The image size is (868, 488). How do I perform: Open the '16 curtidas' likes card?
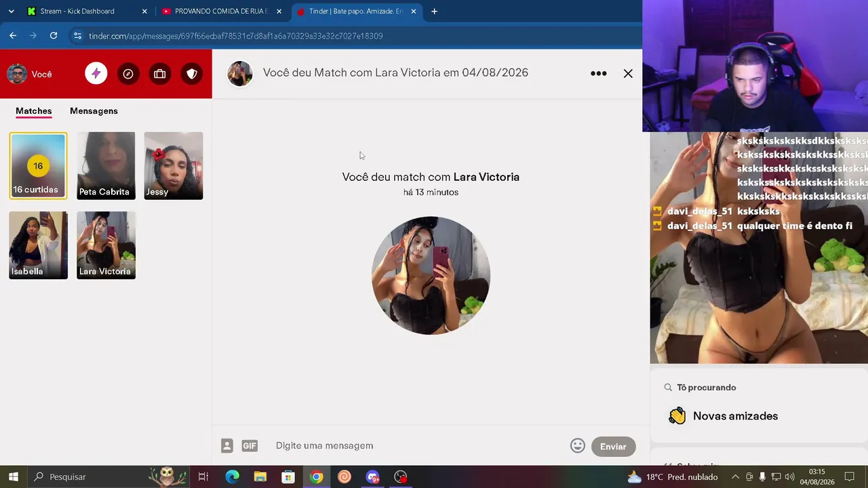point(38,165)
